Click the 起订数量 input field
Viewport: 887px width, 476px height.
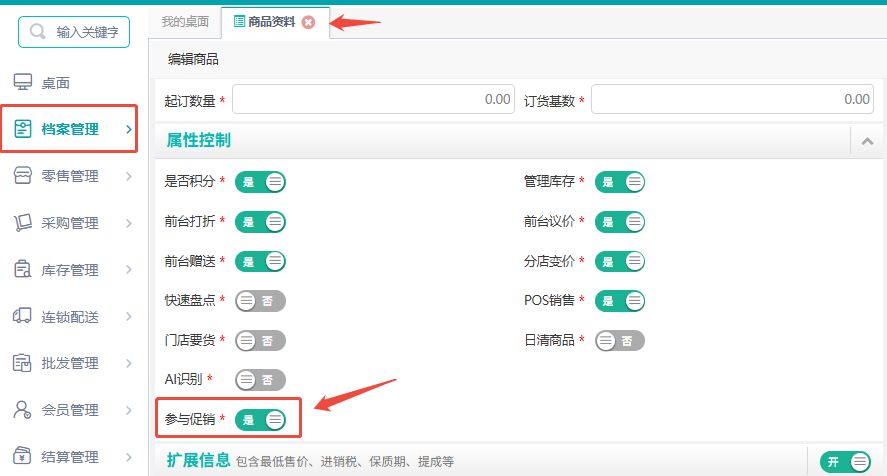373,99
